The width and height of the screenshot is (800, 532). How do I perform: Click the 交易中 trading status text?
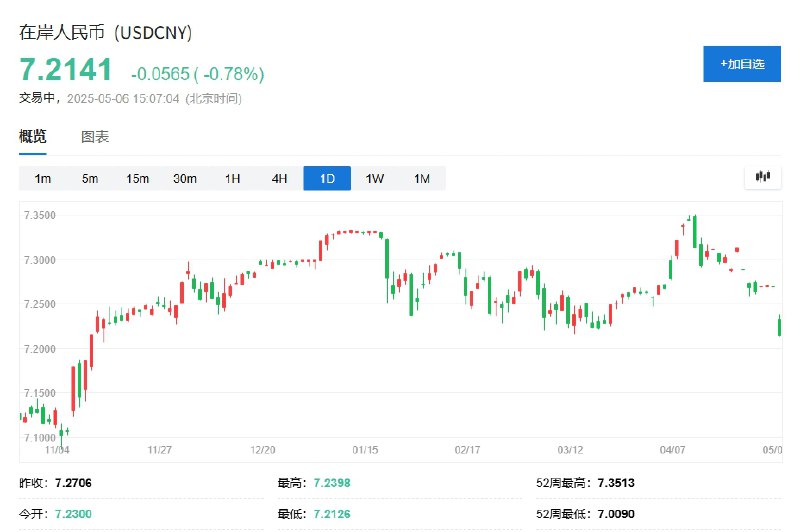tap(37, 98)
